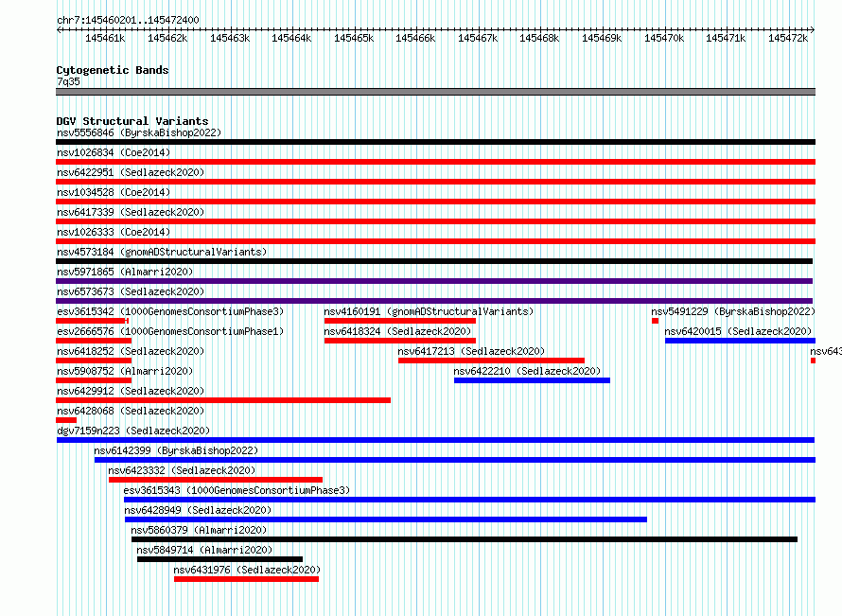Open the nsv6142399 (ByrskaBishop2022) label
Image resolution: width=842 pixels, height=616 pixels.
(x=176, y=450)
